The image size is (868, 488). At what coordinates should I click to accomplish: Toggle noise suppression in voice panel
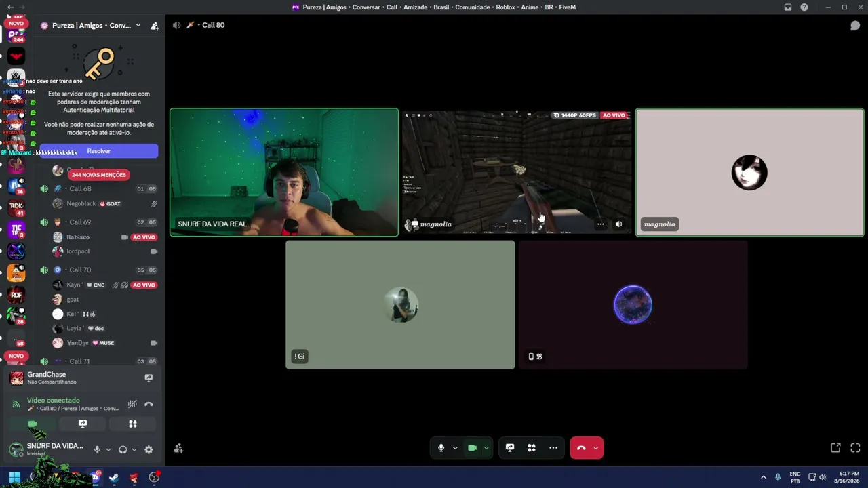(x=132, y=404)
